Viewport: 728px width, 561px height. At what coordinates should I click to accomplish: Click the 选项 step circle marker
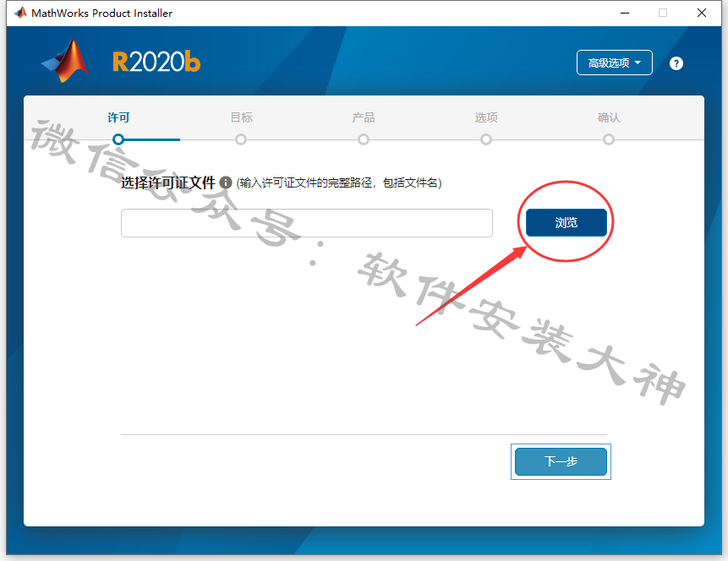[x=486, y=139]
